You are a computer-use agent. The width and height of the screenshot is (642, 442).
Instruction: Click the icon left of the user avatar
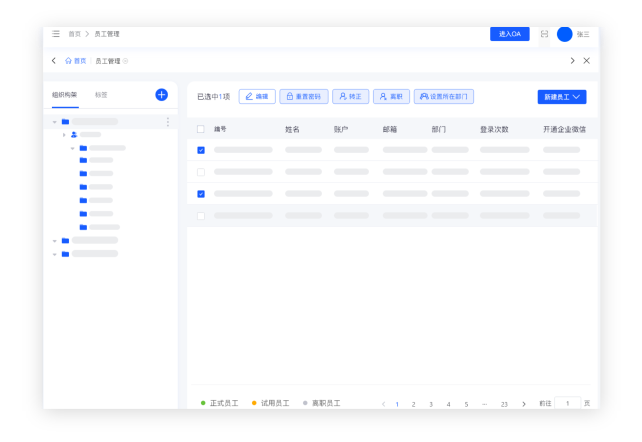[544, 34]
